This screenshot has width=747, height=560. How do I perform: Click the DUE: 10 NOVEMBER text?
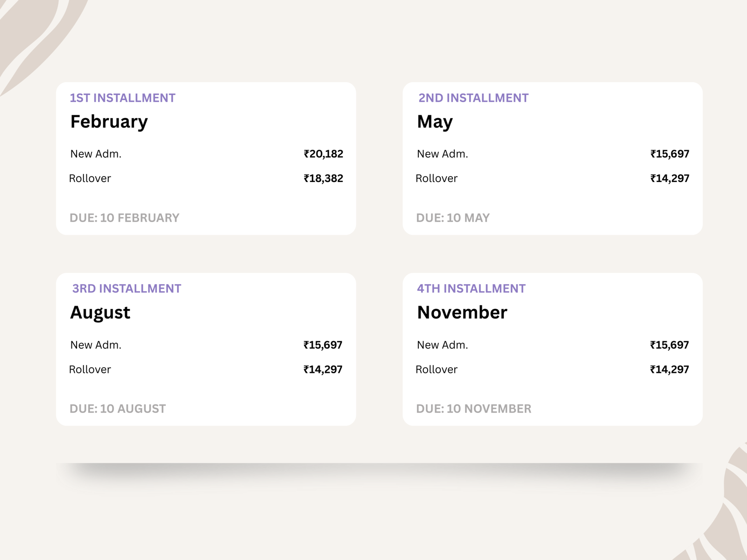coord(473,409)
